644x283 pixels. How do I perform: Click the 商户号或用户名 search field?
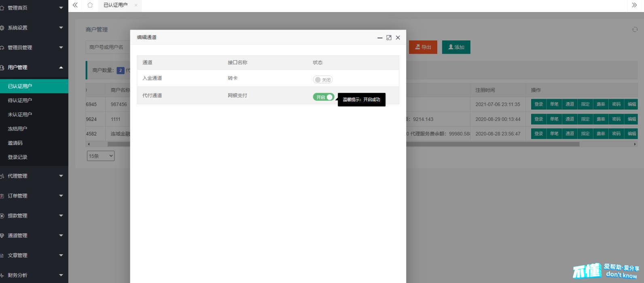click(108, 47)
